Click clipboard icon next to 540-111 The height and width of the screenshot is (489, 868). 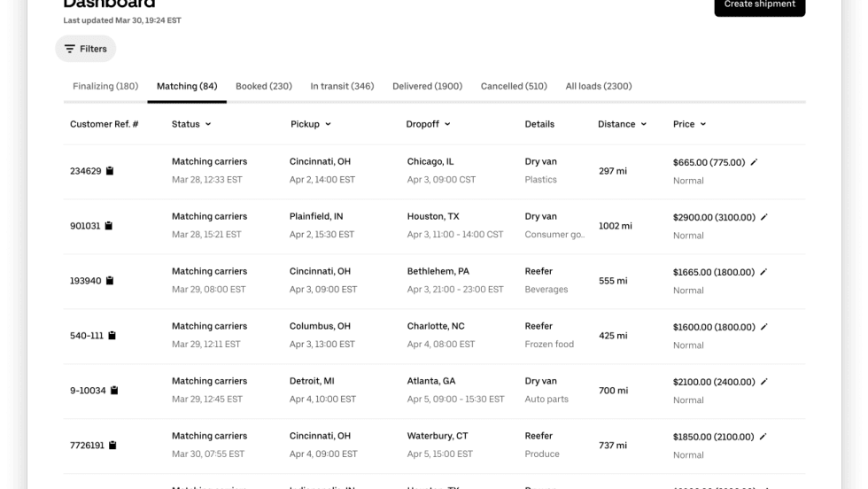tap(112, 336)
